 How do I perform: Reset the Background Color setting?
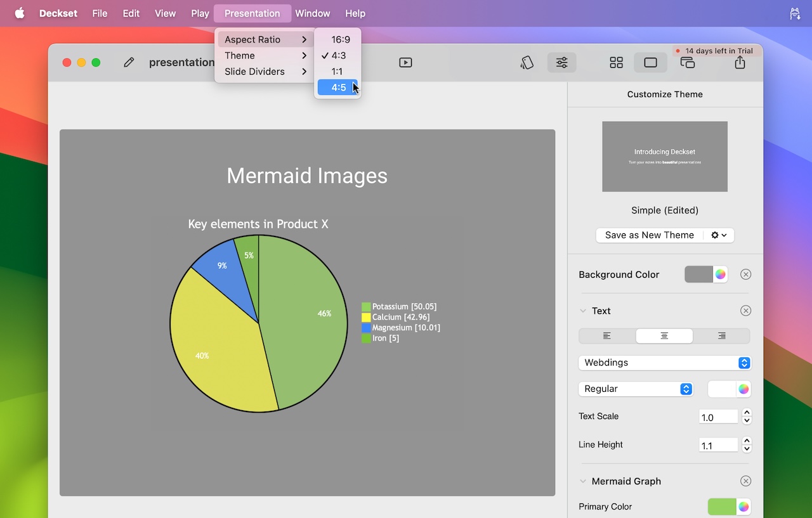tap(746, 275)
